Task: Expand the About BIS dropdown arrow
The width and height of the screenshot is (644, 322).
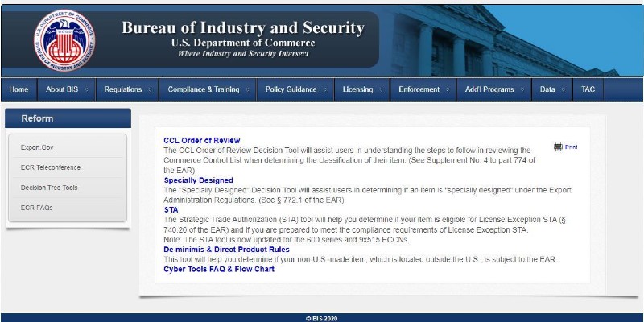Action: (87, 89)
